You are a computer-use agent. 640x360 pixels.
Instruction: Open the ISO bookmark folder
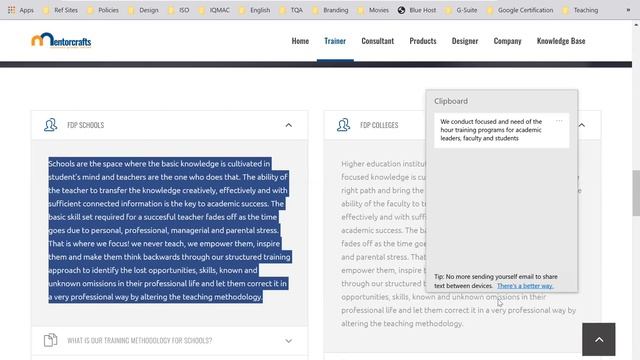(x=178, y=10)
